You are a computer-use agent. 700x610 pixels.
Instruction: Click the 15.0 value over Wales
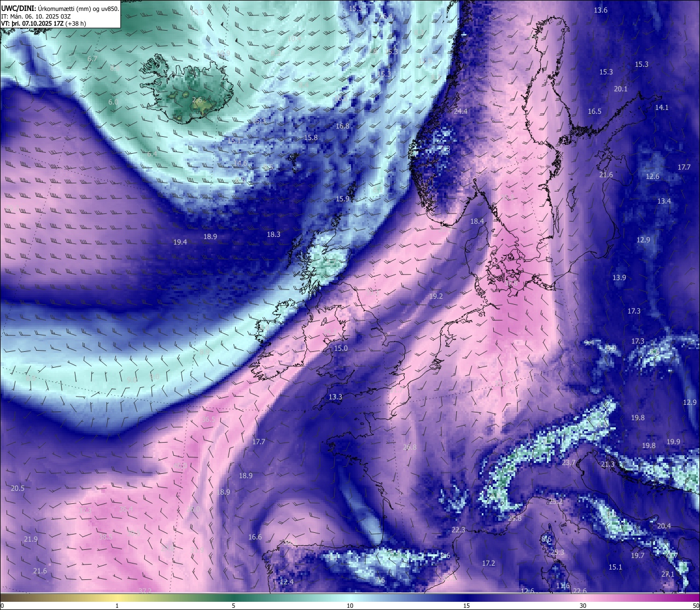click(x=341, y=348)
